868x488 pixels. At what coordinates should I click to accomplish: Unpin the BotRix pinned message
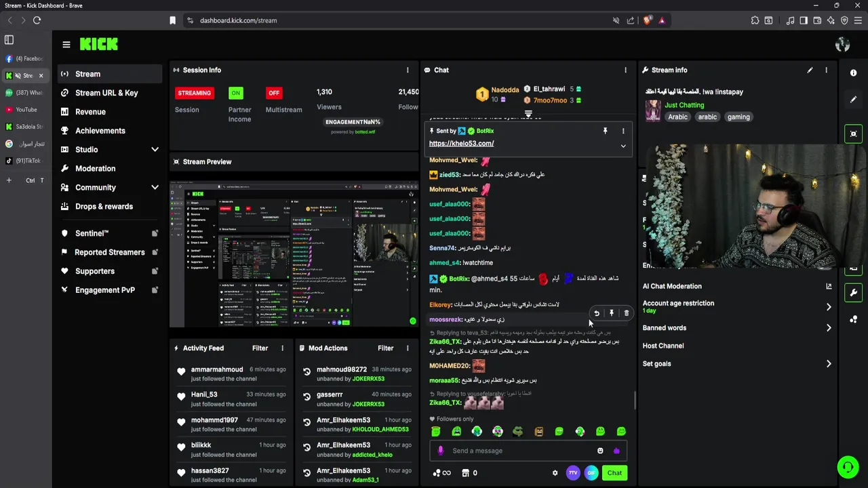[x=605, y=131]
